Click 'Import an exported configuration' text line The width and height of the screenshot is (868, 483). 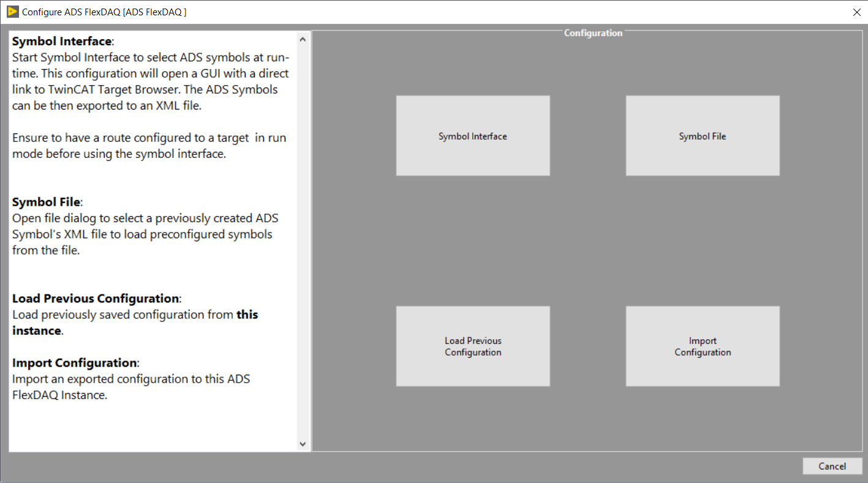click(131, 379)
